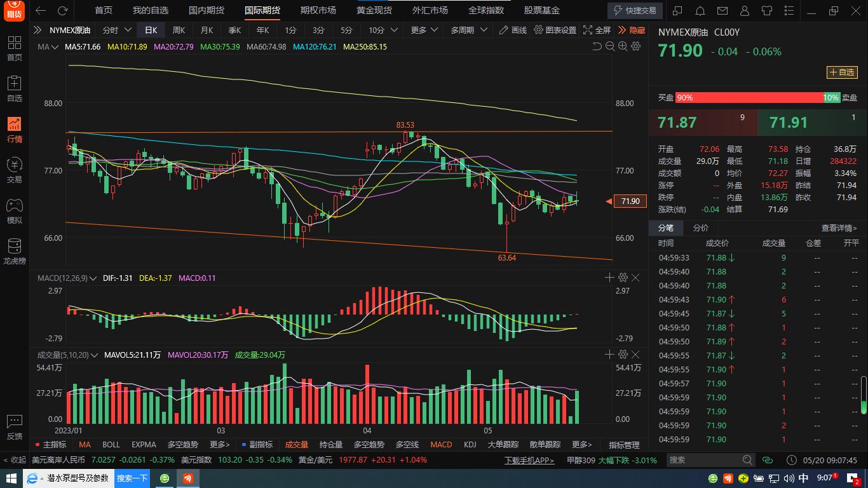Switch to the 1分 period
The image size is (868, 488).
pos(290,30)
